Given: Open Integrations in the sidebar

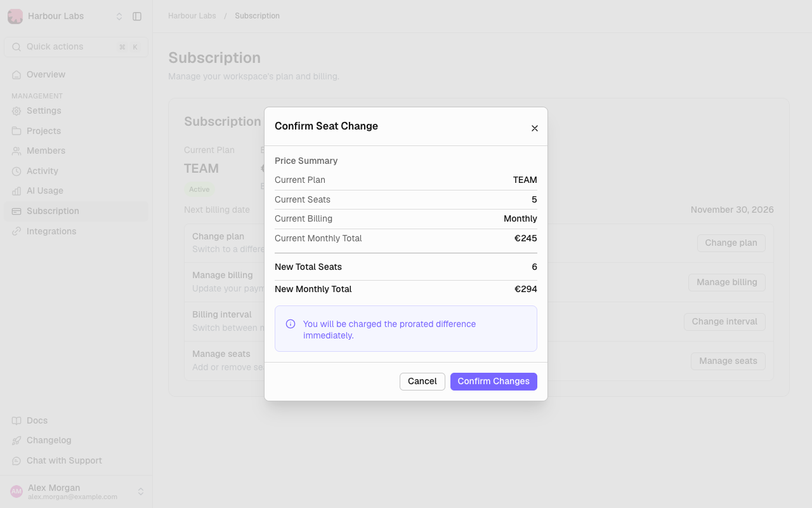Looking at the screenshot, I should point(76,231).
